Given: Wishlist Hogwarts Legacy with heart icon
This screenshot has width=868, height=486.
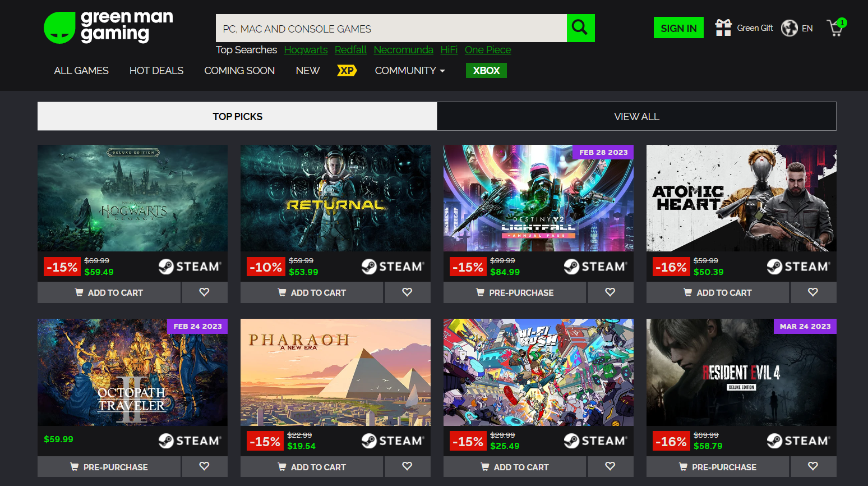Looking at the screenshot, I should tap(205, 292).
